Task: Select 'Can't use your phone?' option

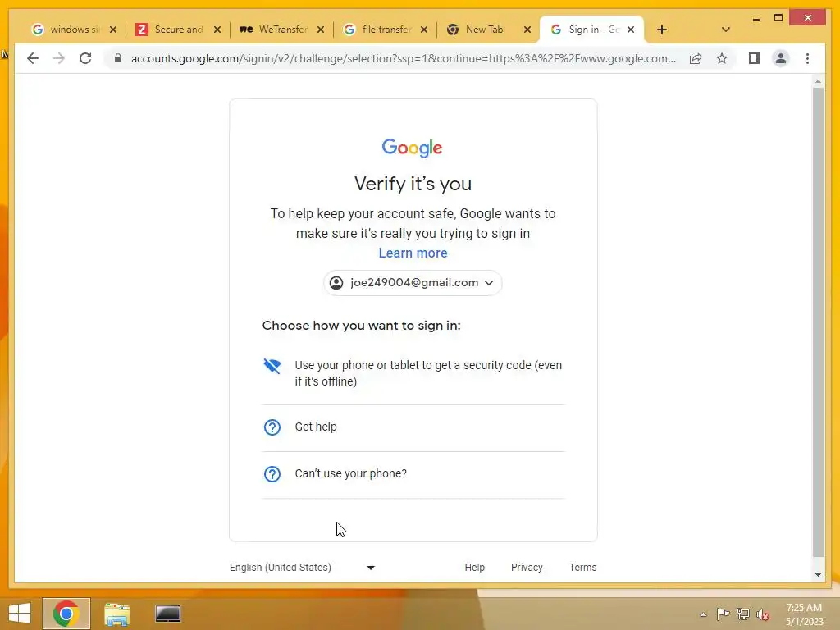Action: pyautogui.click(x=413, y=474)
